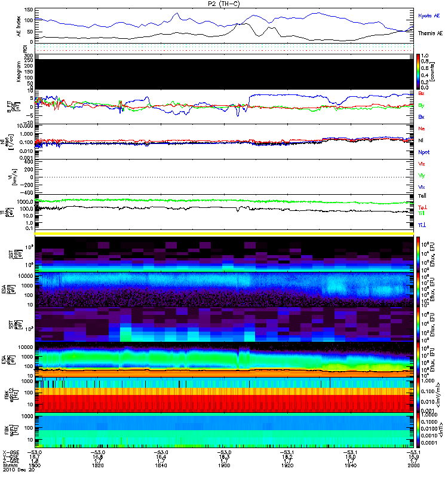Screen dimensions: 448x478
Task: Click the plot title P2 (TH-C)
Action: (x=223, y=4)
